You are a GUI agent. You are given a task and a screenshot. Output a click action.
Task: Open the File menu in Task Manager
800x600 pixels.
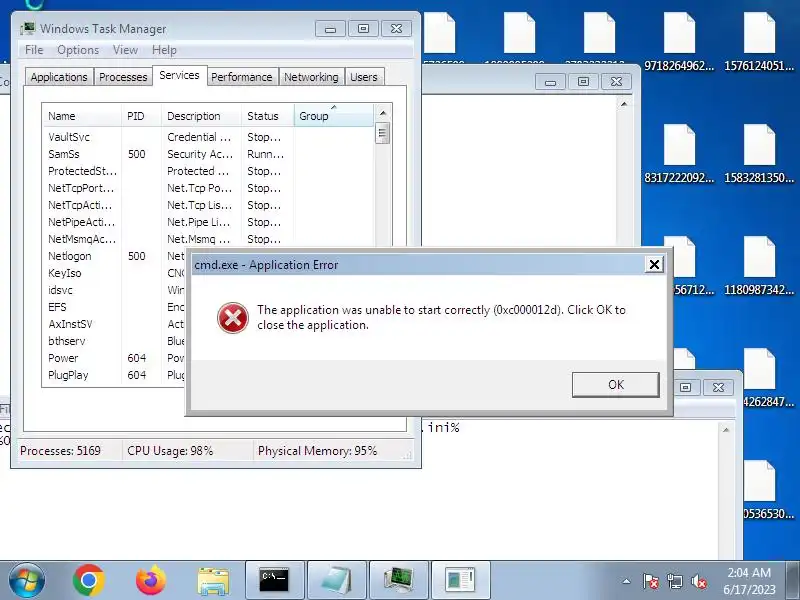34,50
